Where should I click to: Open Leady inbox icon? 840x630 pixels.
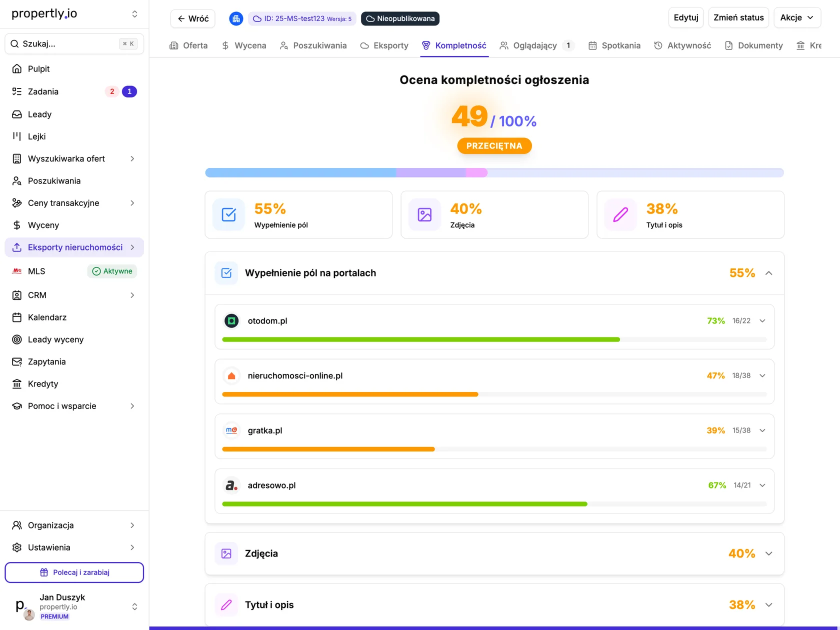[17, 114]
